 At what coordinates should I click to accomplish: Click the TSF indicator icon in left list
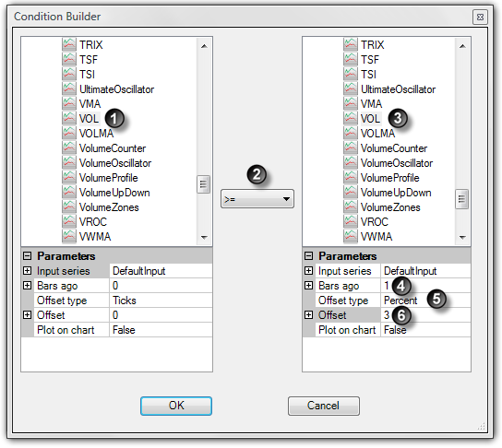point(69,59)
